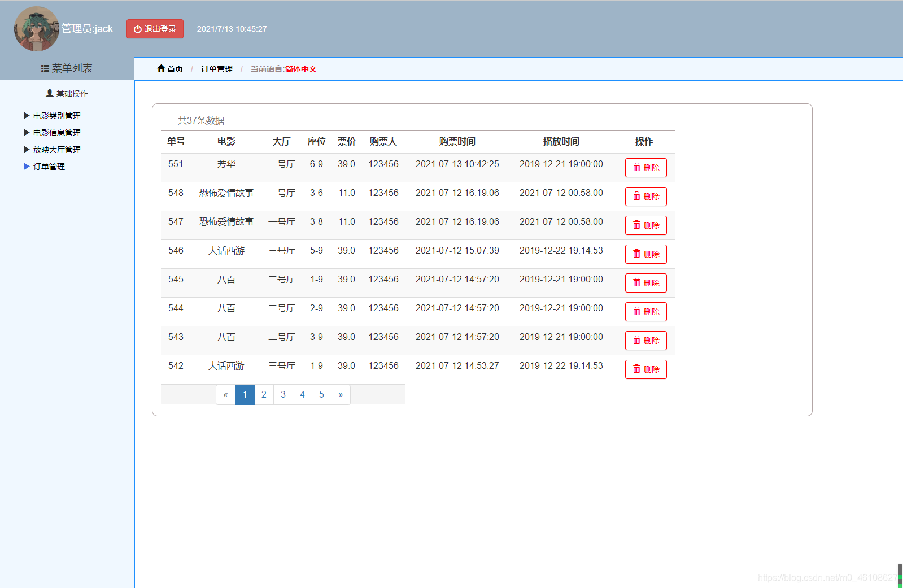Delete order 544 using the 删除 button
This screenshot has height=588, width=903.
(x=646, y=312)
